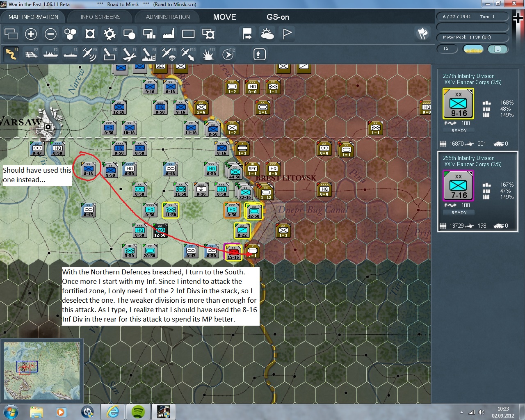
Task: Select Move mode (F1) icon
Action: 11,54
